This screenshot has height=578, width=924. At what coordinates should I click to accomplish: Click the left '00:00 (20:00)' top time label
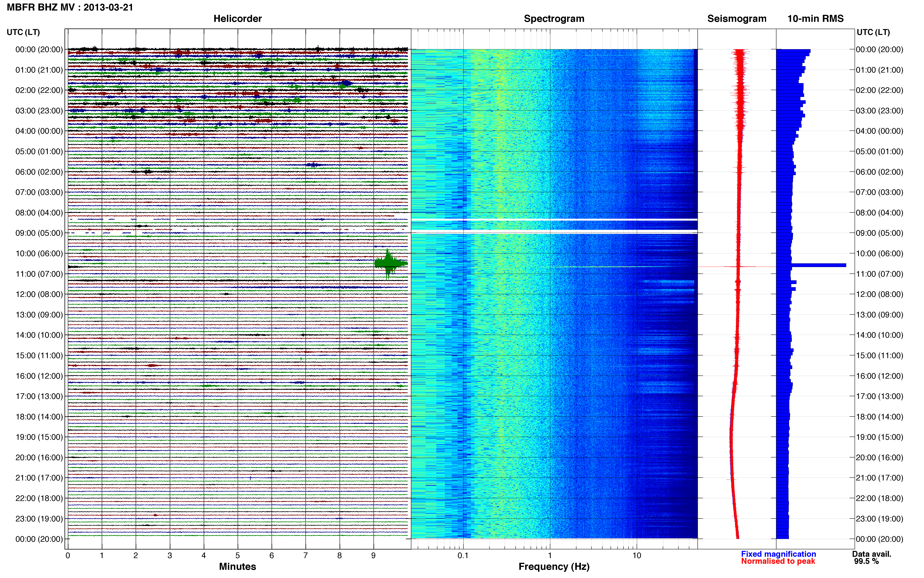(x=39, y=49)
